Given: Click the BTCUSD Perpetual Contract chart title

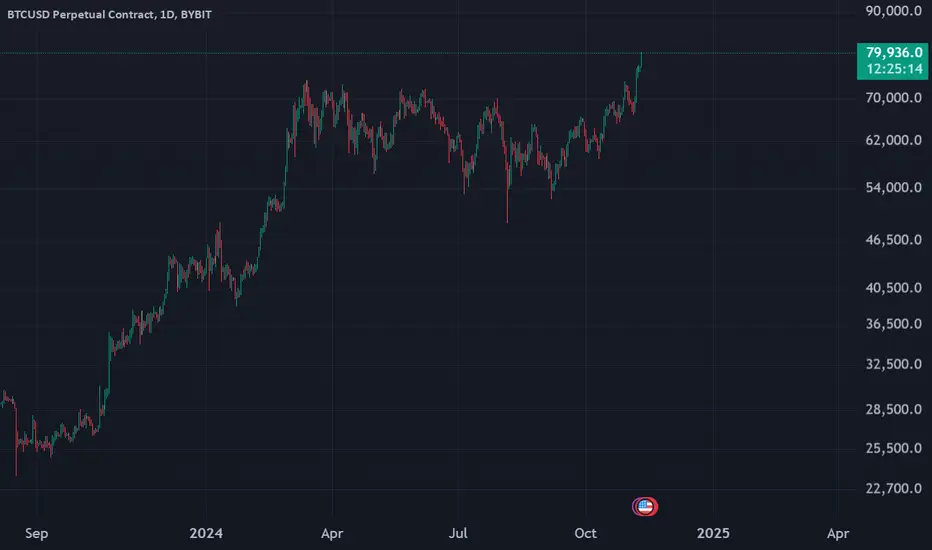Looking at the screenshot, I should coord(109,14).
